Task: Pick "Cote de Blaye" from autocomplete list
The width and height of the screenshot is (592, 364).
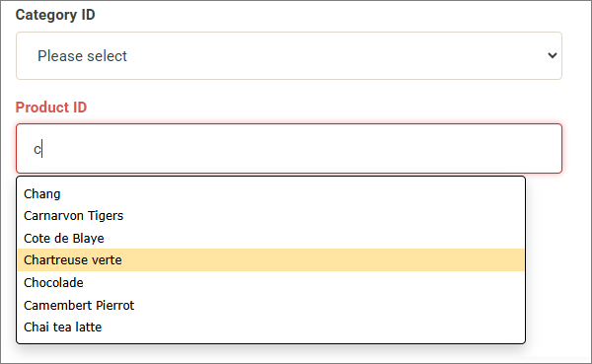Action: 270,239
